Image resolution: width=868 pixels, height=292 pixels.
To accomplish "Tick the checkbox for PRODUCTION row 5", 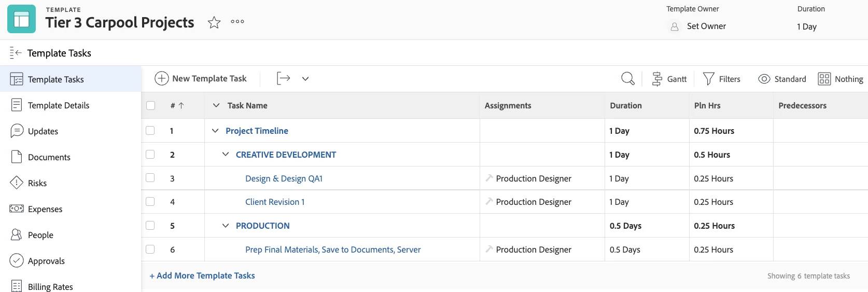I will point(150,226).
